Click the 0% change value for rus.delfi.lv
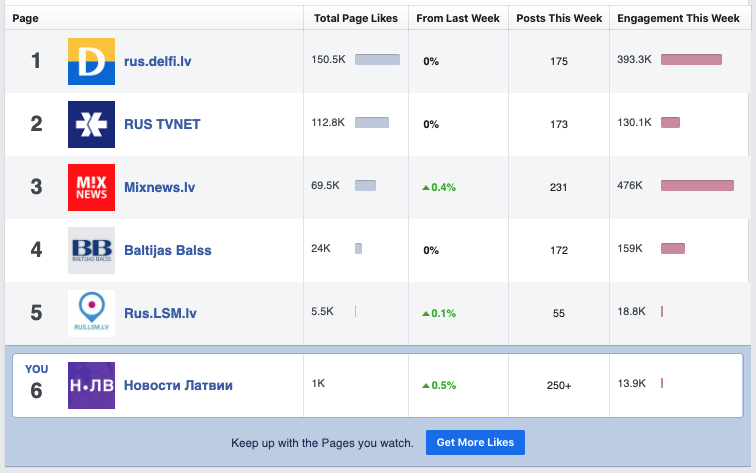Viewport: 756px width, 473px height. click(x=431, y=61)
